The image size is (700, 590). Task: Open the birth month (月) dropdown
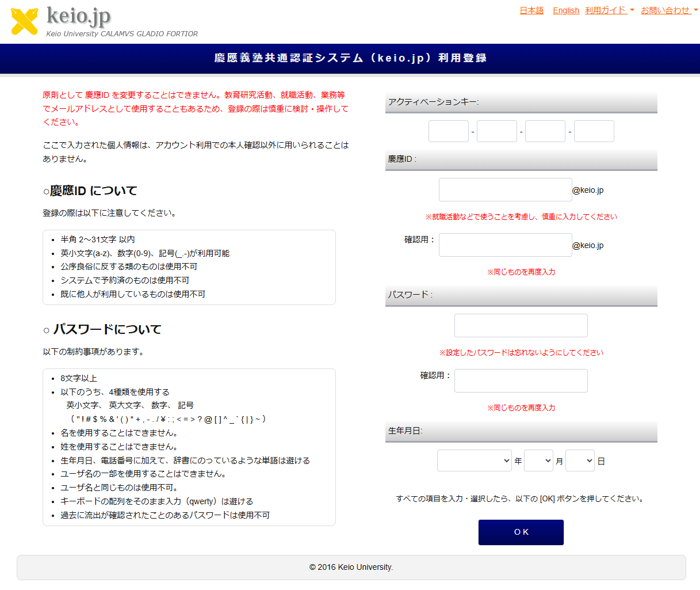click(x=538, y=460)
